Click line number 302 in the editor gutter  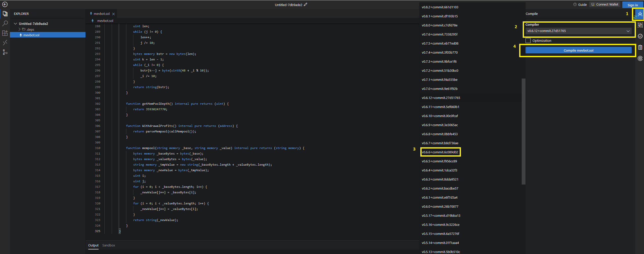[98, 104]
